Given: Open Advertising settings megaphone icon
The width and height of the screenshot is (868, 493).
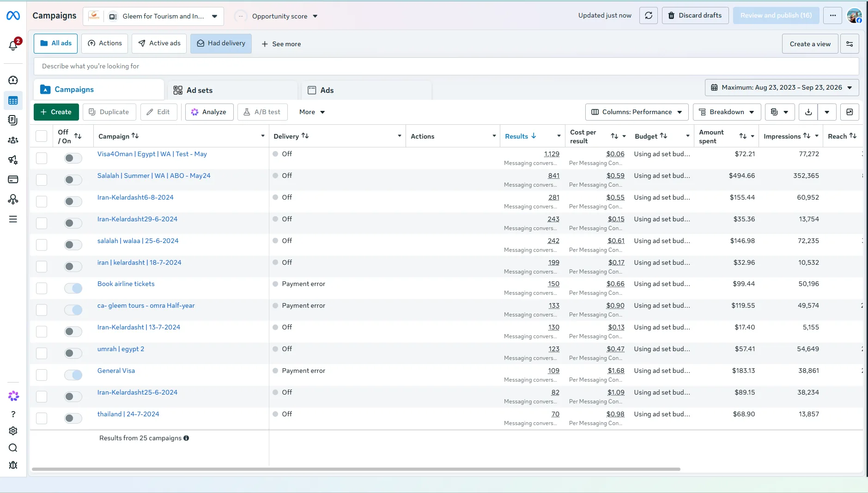Looking at the screenshot, I should click(13, 160).
